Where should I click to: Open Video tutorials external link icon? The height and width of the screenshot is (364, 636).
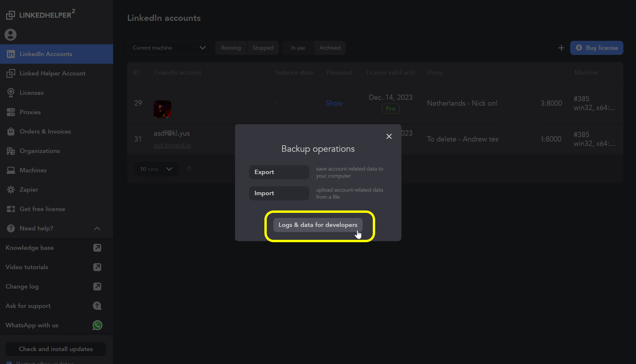pos(97,267)
